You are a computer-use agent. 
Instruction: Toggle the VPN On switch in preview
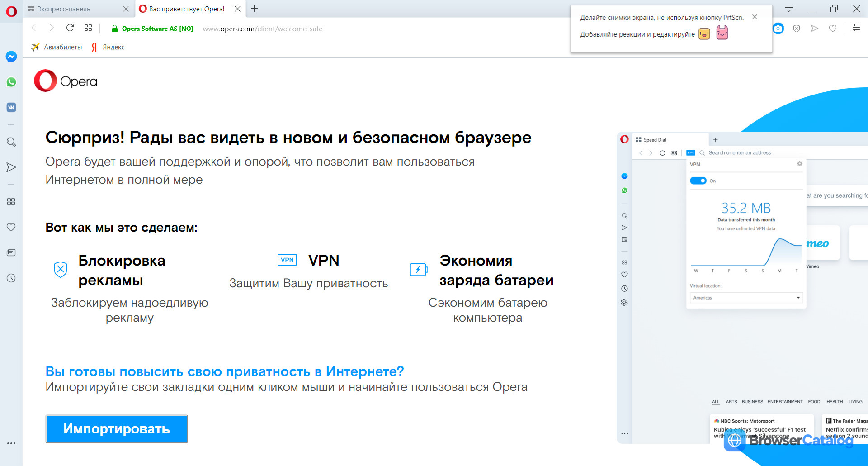pos(698,181)
